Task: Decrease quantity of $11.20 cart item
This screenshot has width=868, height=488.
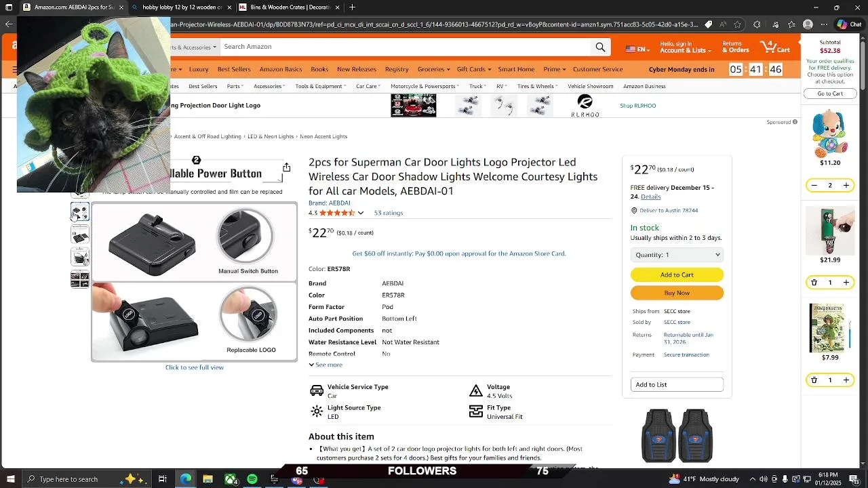Action: [814, 185]
